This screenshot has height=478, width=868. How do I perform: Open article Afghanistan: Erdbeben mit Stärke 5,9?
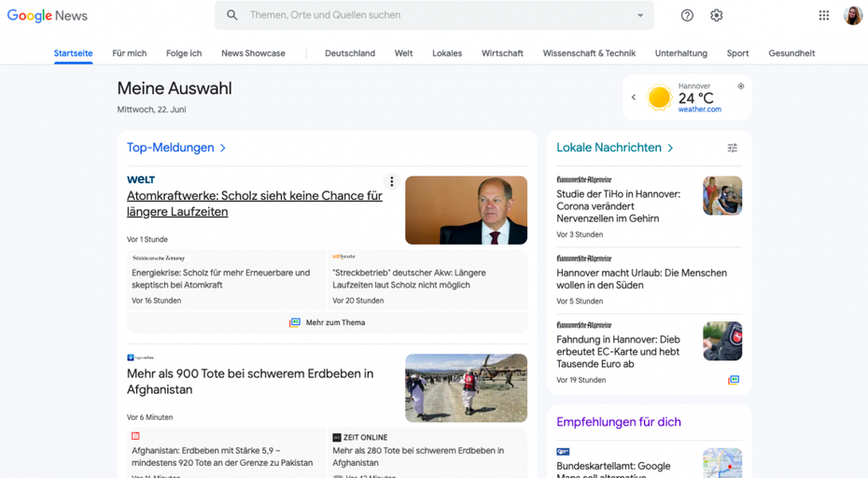tap(222, 457)
